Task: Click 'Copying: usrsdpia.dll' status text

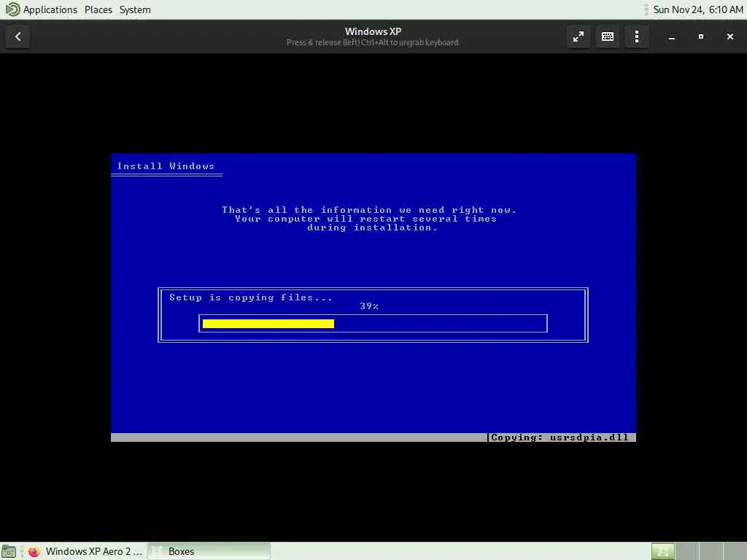Action: point(560,437)
